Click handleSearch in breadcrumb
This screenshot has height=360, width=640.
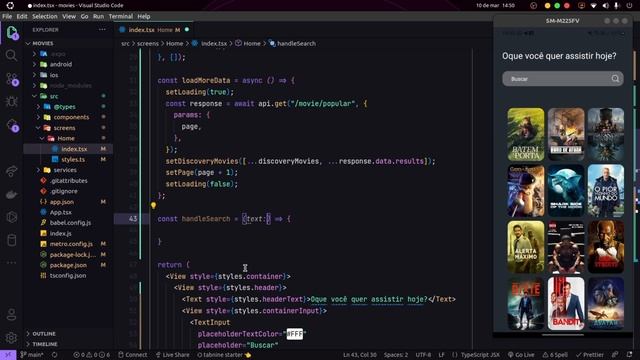click(x=293, y=43)
